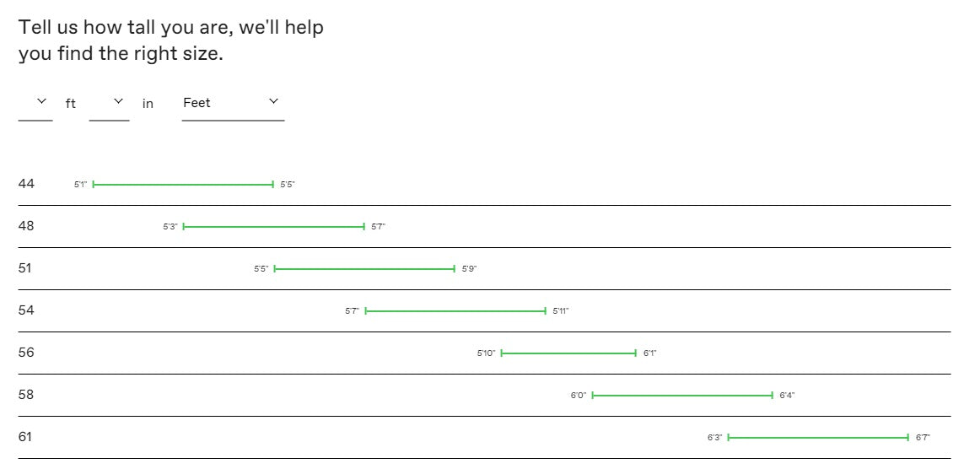Expand the Feet unit selector dropdown
980x469 pixels.
pos(233,103)
